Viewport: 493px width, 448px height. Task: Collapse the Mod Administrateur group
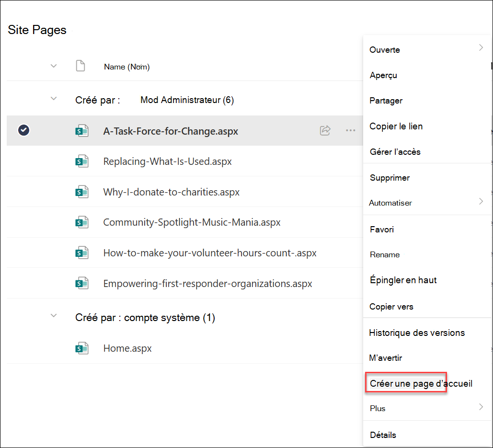pos(54,99)
